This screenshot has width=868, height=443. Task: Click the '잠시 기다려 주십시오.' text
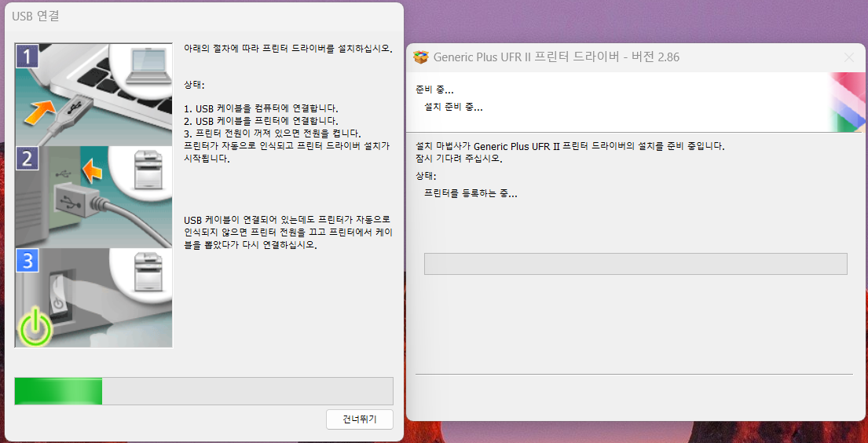[459, 159]
